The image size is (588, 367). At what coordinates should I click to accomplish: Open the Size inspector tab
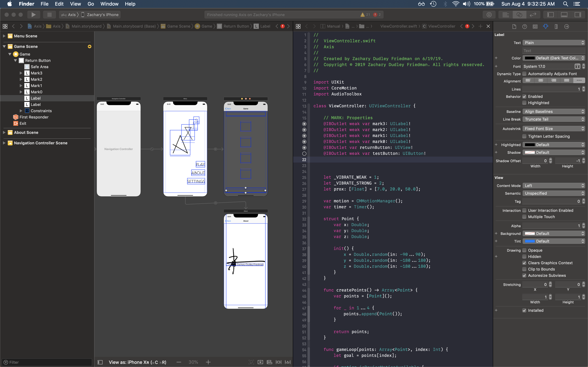556,26
